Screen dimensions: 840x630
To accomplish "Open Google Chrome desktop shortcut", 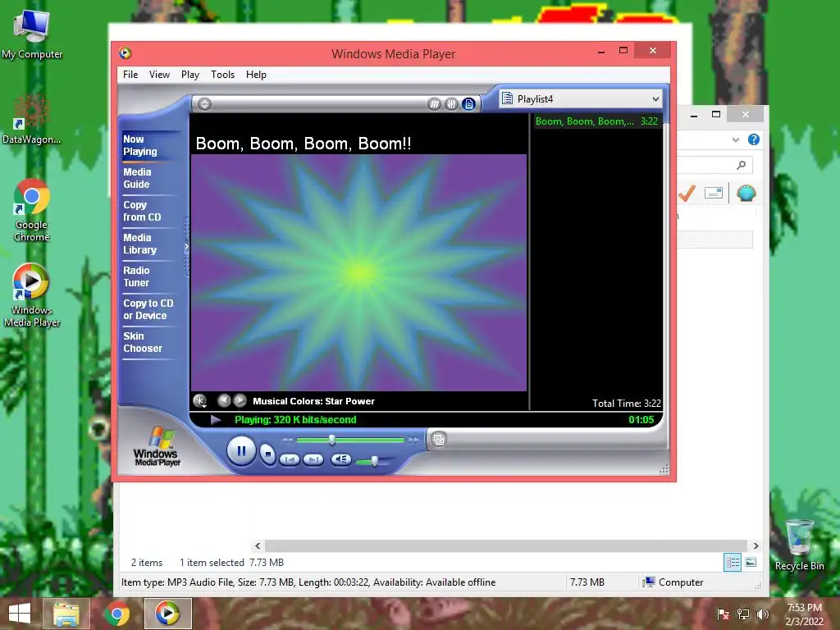I will (32, 211).
